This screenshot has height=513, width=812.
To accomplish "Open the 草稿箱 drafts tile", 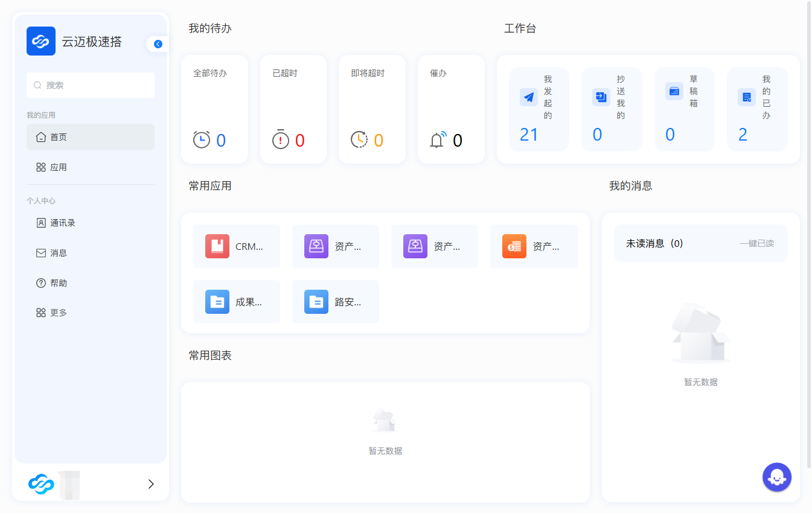I will click(x=684, y=109).
